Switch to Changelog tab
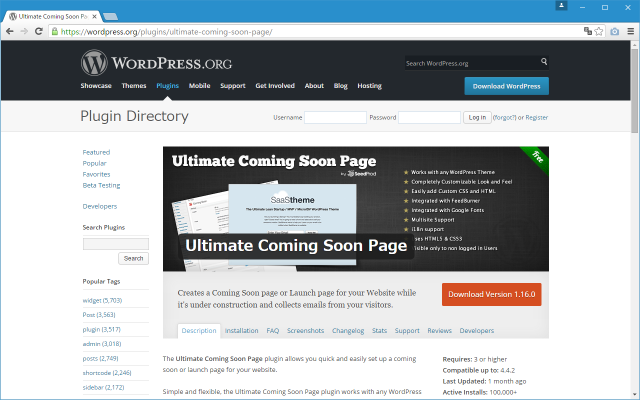Screen dimensions: 640x400 [348, 331]
